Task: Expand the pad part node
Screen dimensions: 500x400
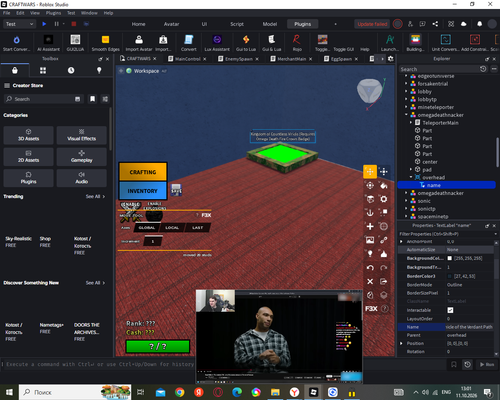Action: point(411,169)
